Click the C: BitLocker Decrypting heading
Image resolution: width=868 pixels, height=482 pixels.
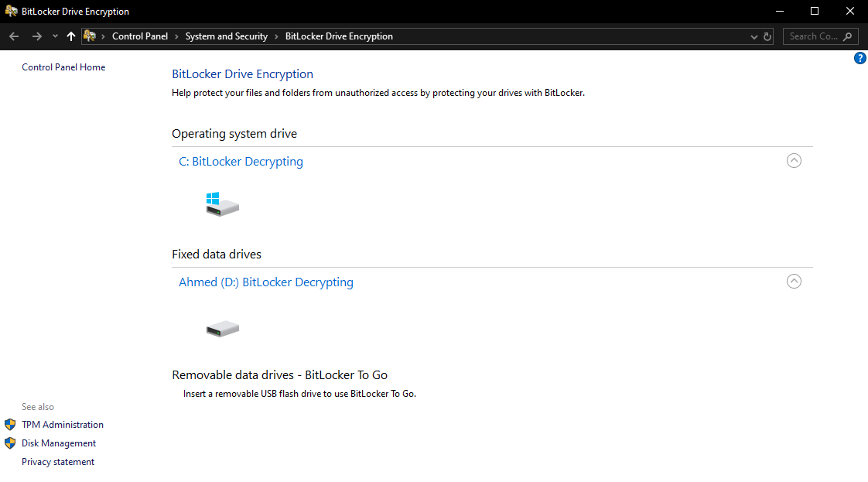pyautogui.click(x=241, y=161)
